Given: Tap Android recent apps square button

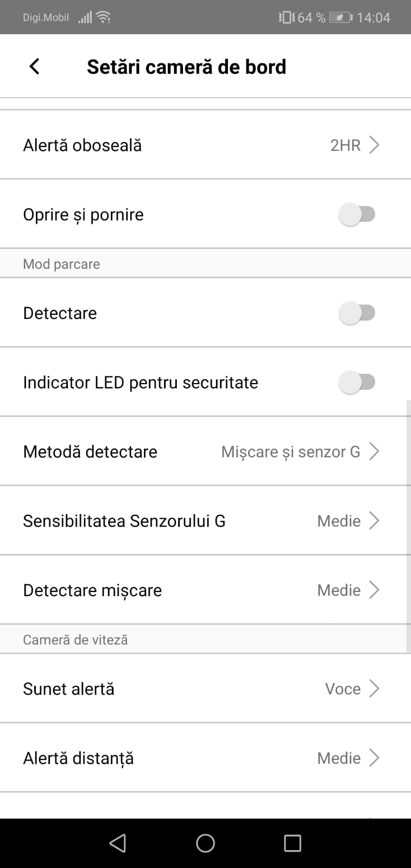Looking at the screenshot, I should pos(292,843).
